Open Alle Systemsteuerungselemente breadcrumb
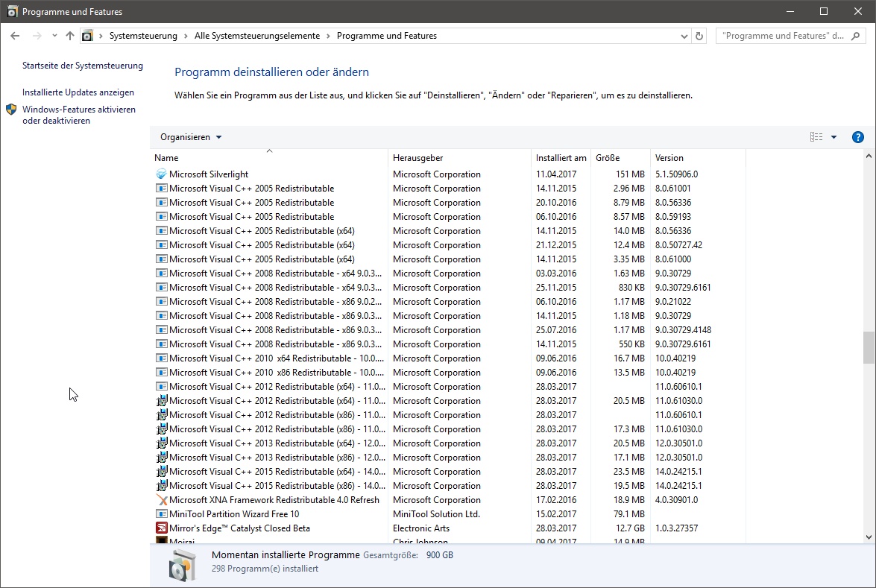The width and height of the screenshot is (876, 588). click(x=257, y=36)
